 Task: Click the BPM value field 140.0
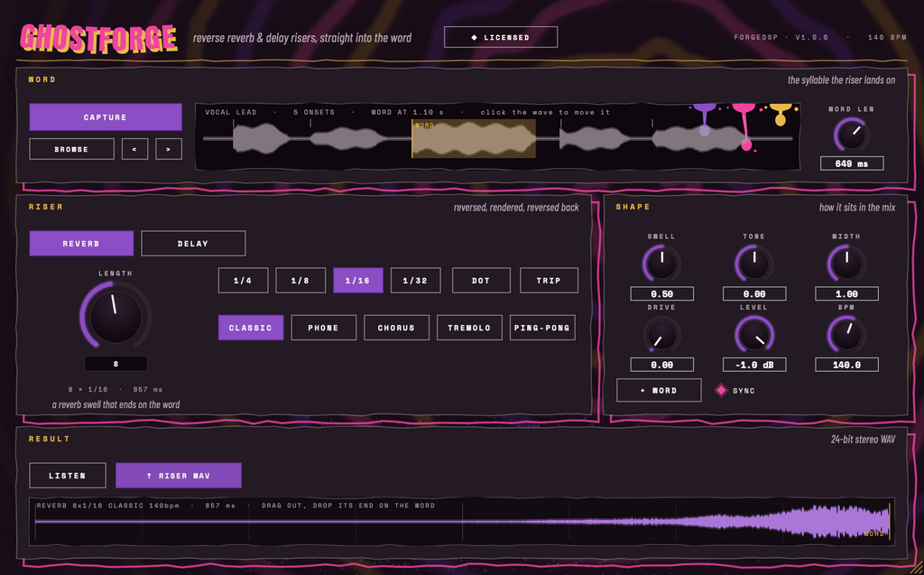pos(846,365)
